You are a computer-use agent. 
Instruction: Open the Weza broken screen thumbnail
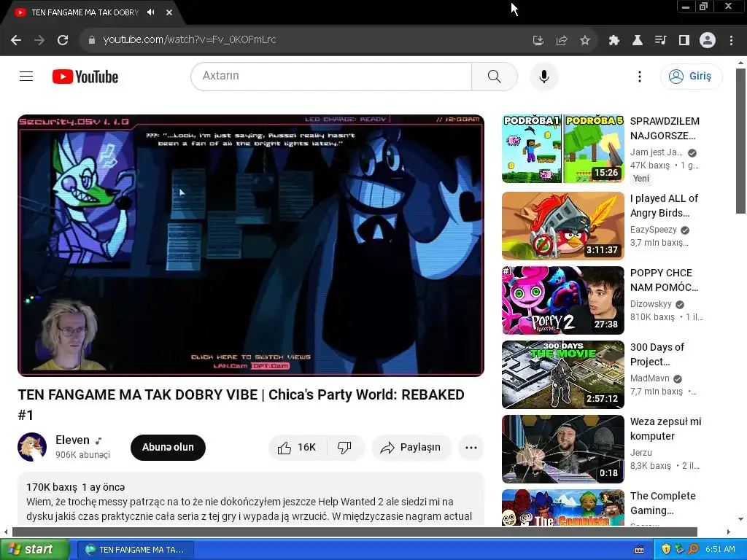coord(563,449)
